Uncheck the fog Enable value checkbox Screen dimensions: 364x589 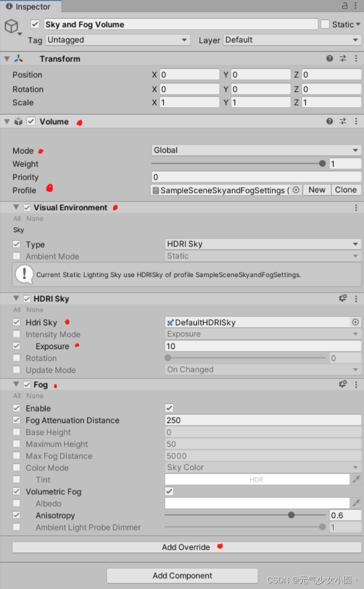click(169, 408)
